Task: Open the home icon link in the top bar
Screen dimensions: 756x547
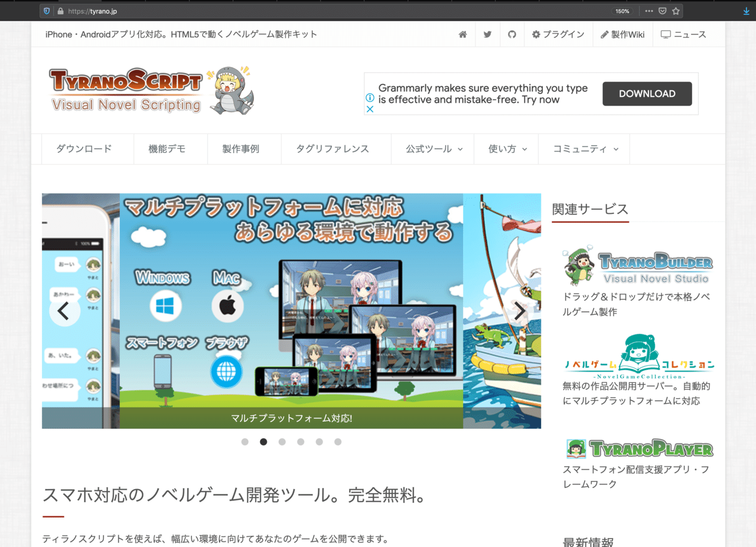Action: click(462, 34)
